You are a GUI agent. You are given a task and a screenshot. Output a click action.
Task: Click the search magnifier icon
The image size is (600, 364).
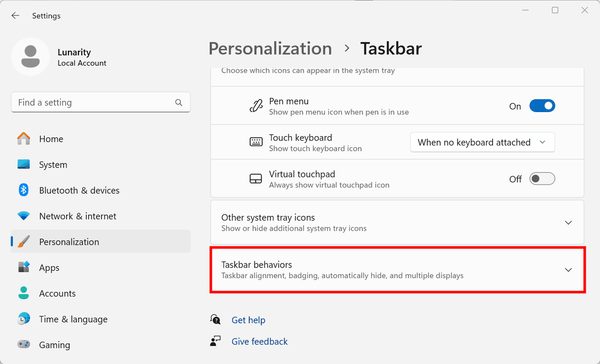point(179,102)
